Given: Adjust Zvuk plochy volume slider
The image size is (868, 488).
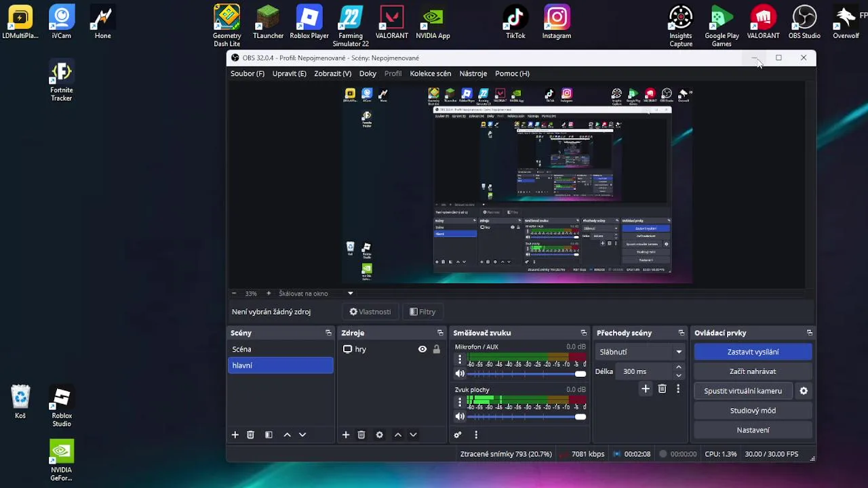Looking at the screenshot, I should [527, 417].
